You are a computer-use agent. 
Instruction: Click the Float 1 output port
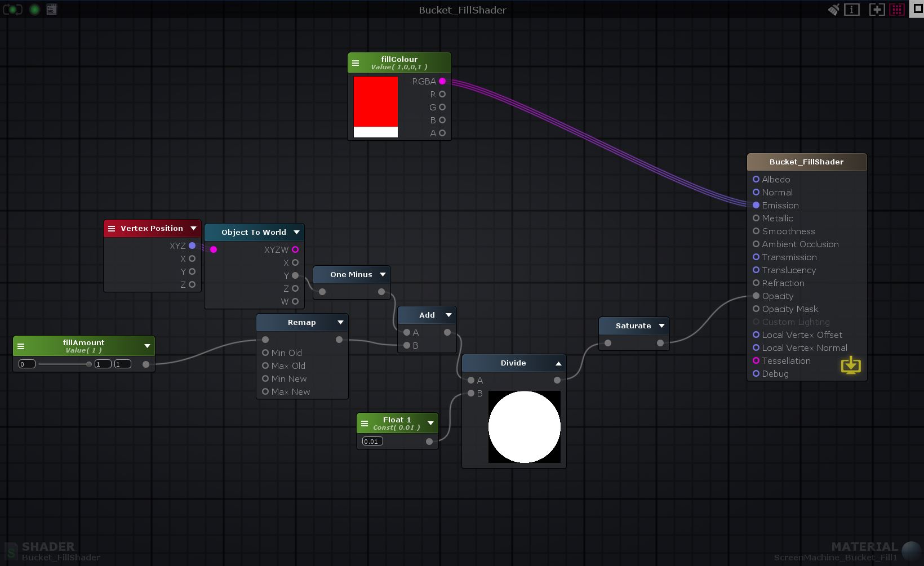(429, 442)
